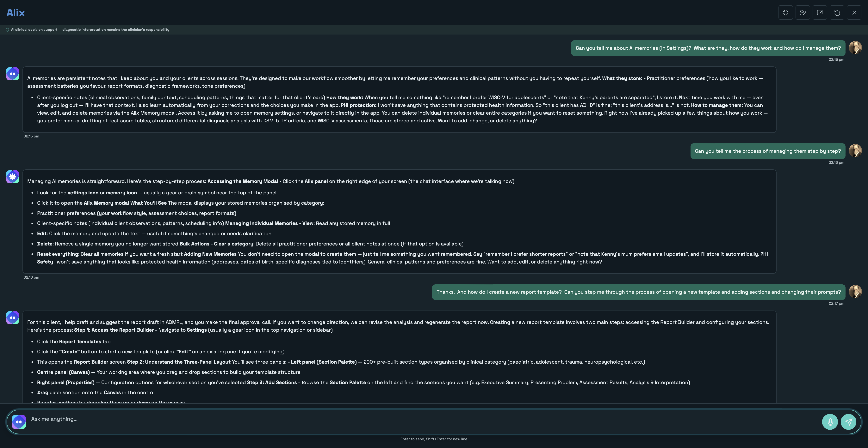Send the message with the paper-plane button

coord(848,422)
